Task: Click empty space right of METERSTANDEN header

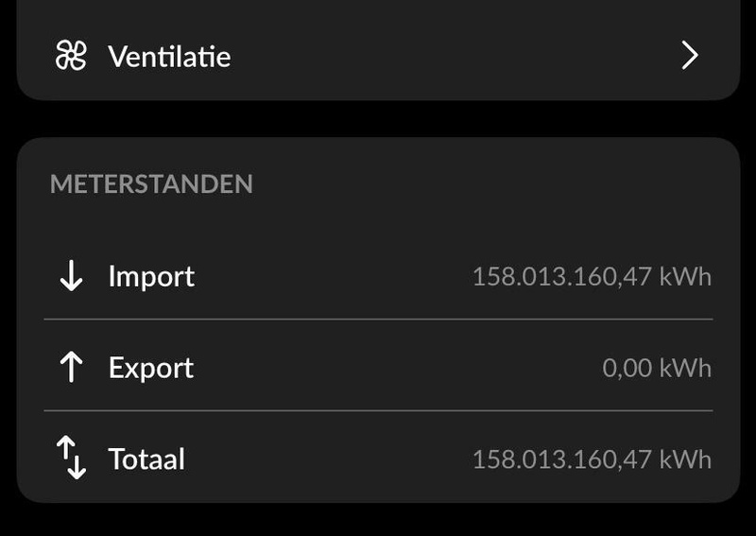Action: [491, 183]
